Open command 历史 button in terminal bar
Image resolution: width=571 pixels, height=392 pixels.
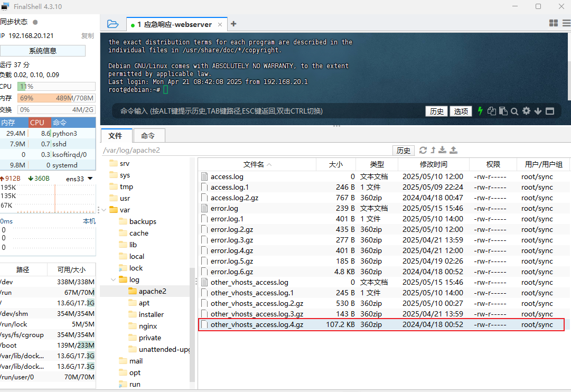coord(436,111)
